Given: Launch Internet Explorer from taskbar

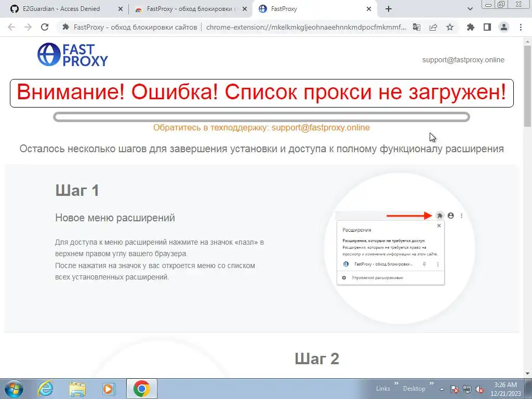Looking at the screenshot, I should [46, 389].
